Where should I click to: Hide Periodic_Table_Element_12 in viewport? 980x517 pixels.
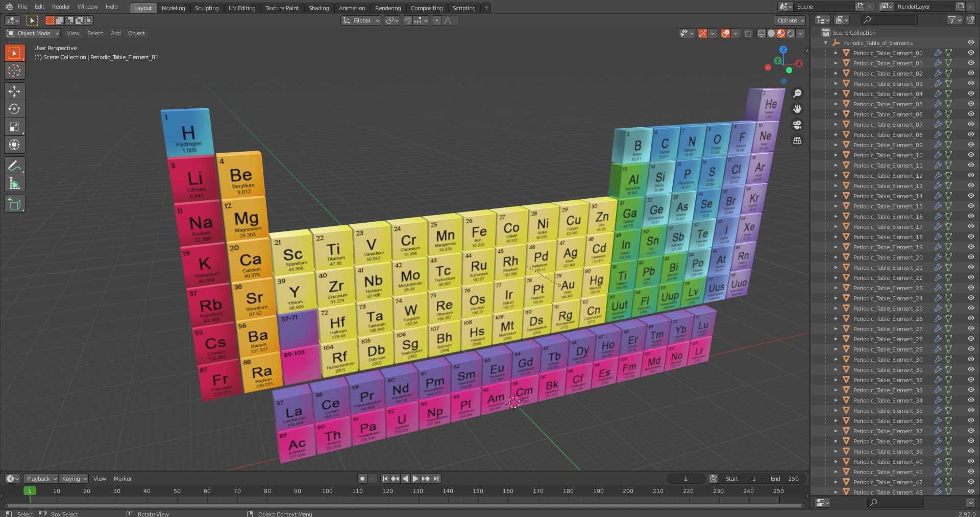pos(971,175)
